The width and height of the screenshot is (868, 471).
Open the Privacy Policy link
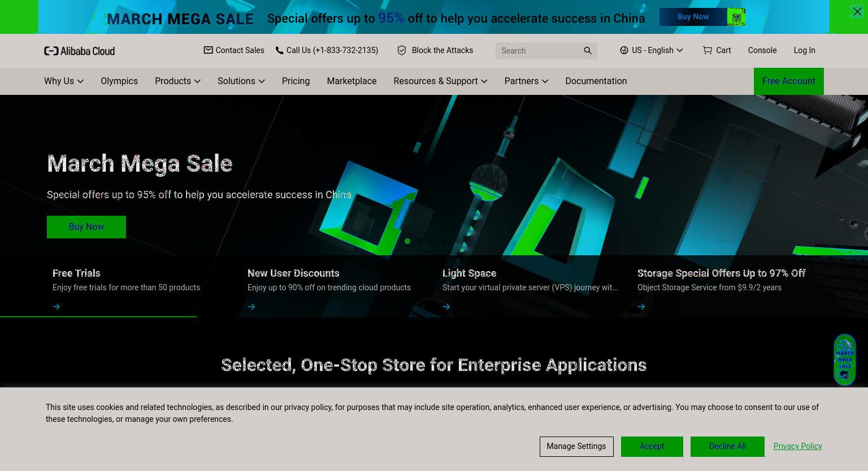[x=797, y=446]
